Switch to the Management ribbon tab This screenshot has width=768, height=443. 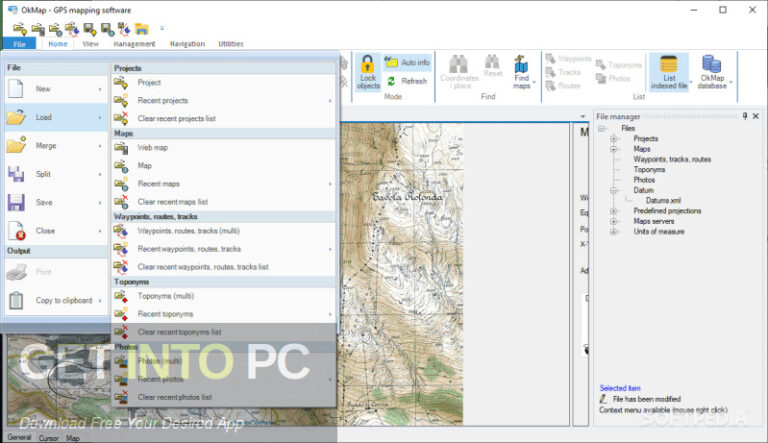pos(134,44)
